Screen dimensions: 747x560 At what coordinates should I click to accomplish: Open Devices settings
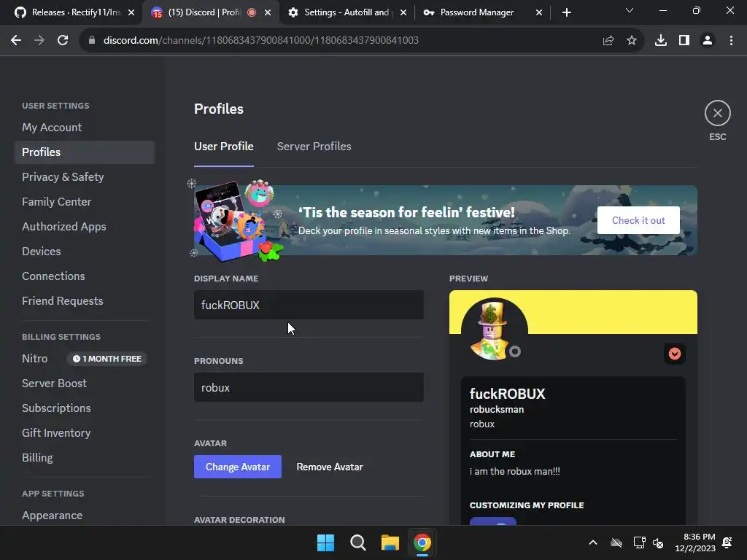85,252
